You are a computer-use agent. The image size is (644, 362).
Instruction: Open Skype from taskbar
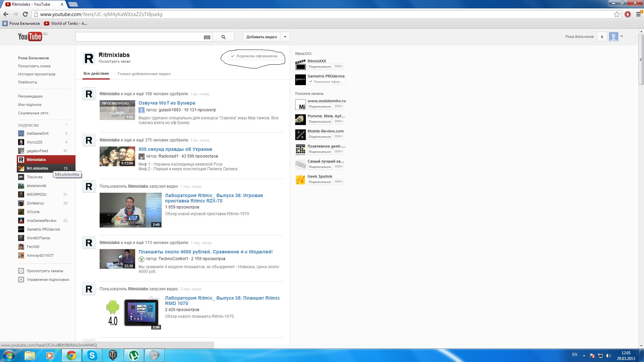coord(92,355)
